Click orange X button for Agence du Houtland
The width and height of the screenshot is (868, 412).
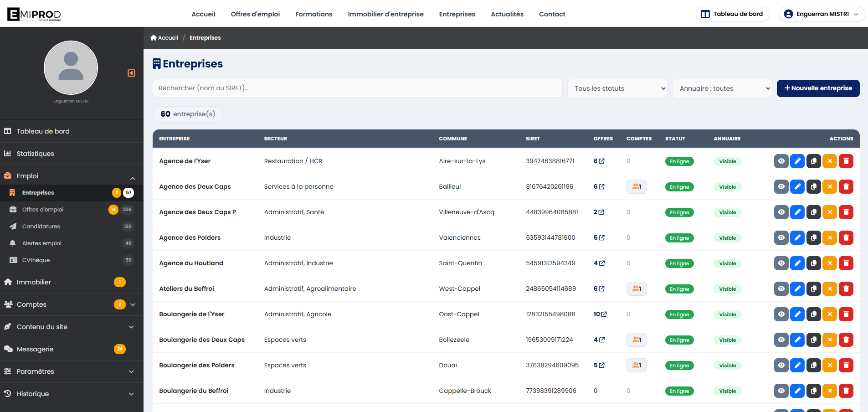click(830, 263)
